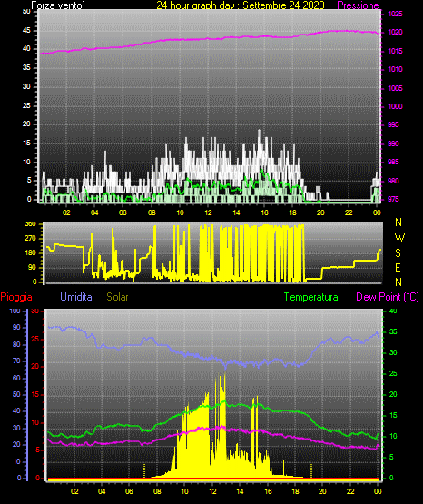Viewport: 423px width, 504px height.
Task: Click the 35 temperature axis value
Action: point(393,331)
